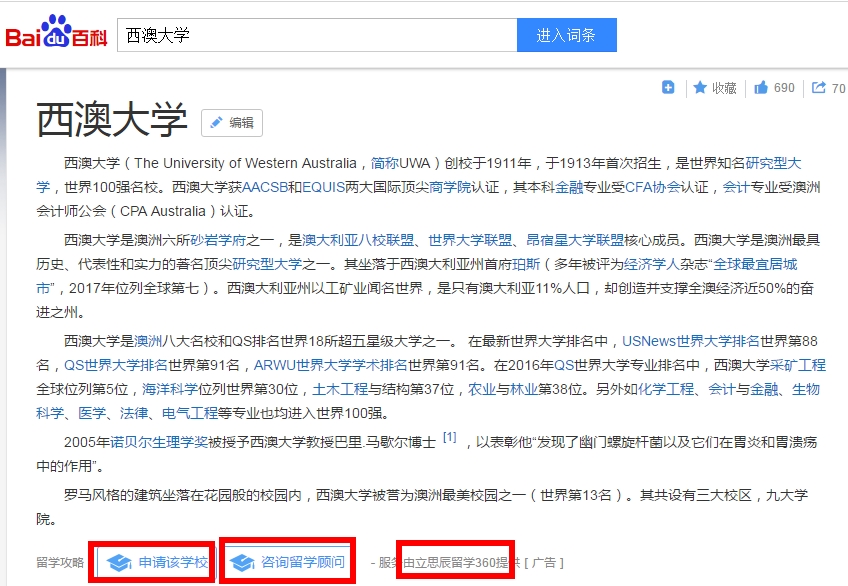The image size is (848, 586).
Task: Open the ARWU世界大学学术排名 link
Action: point(330,365)
